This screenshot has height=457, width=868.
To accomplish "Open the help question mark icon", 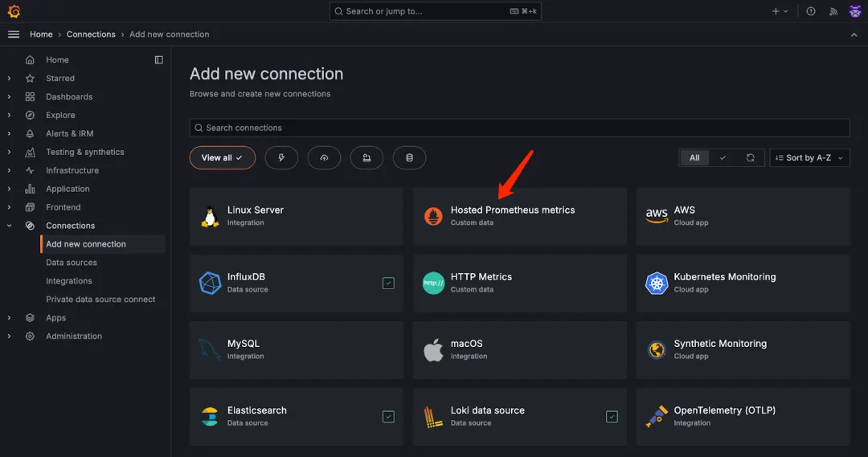I will (810, 11).
